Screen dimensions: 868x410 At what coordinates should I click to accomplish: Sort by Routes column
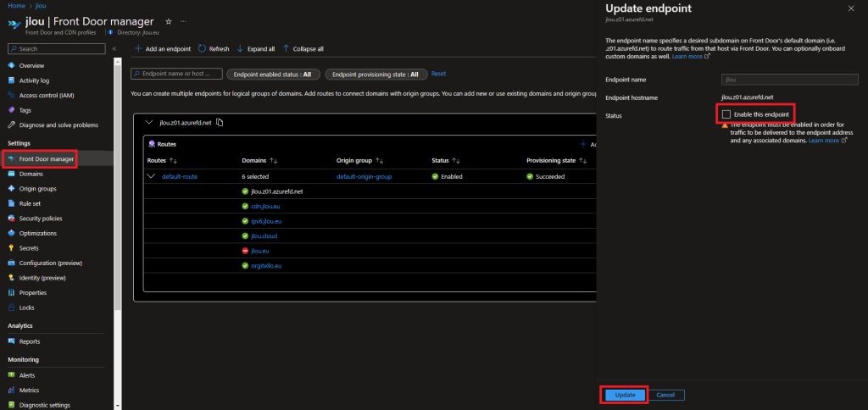coord(162,160)
